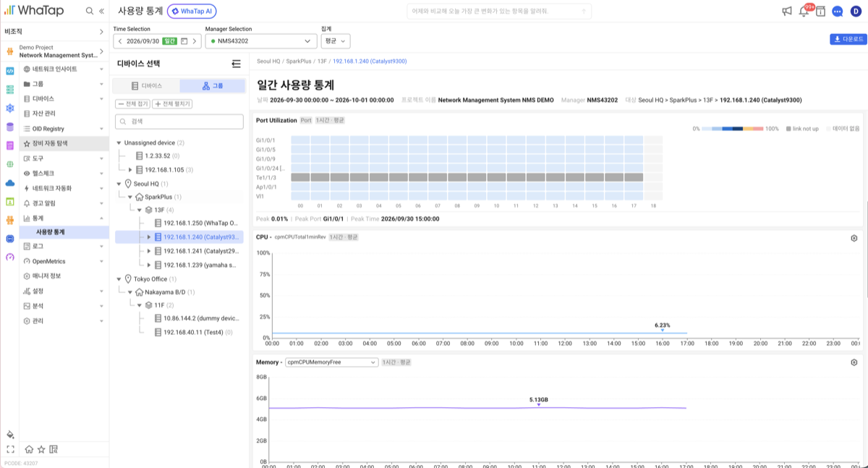Click the 6.23% CPU peak marker
The height and width of the screenshot is (468, 868).
point(662,330)
